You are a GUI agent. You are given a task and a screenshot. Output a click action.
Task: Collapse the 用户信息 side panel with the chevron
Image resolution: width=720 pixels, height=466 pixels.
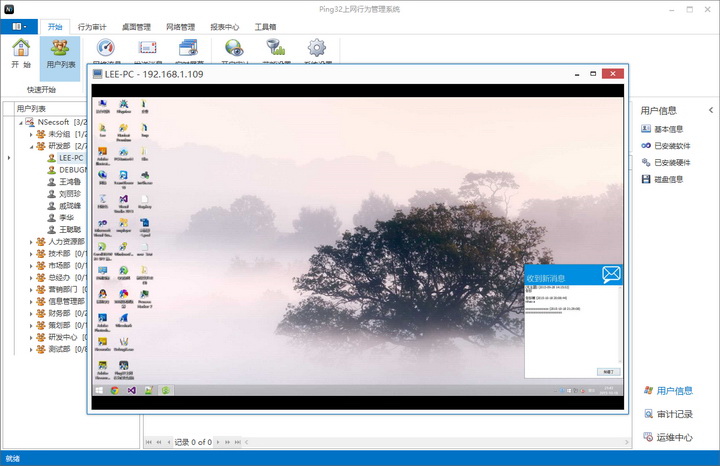(711, 110)
